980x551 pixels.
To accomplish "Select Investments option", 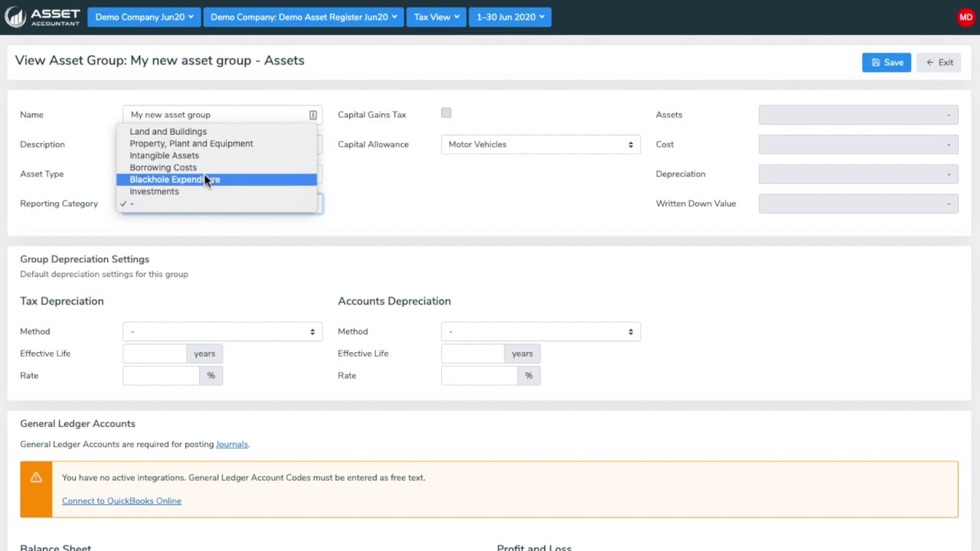I will pos(217,191).
